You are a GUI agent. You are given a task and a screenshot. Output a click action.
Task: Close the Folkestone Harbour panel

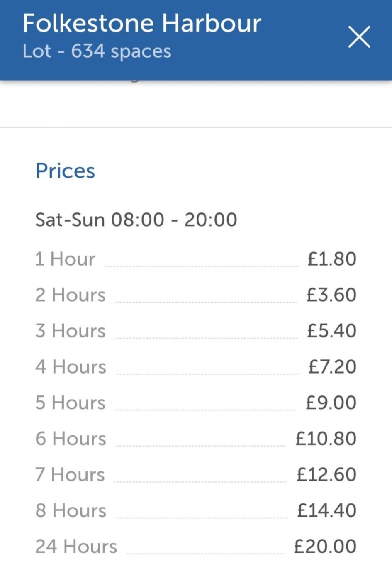click(359, 37)
